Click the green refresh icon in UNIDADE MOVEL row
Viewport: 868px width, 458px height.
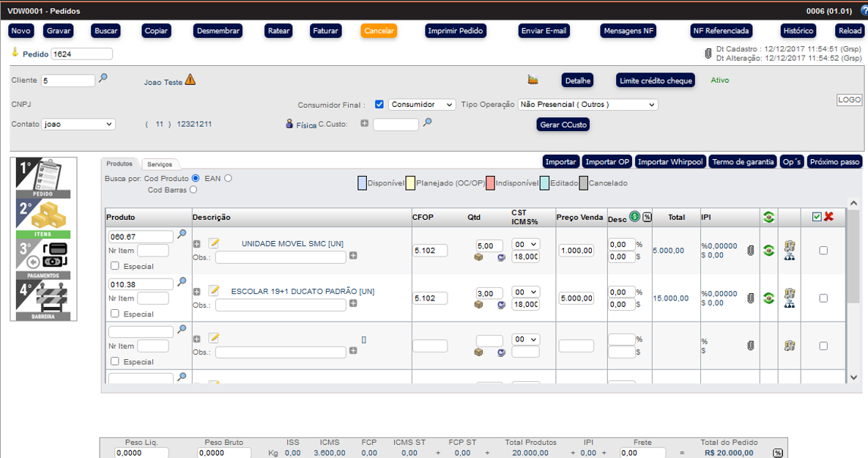coord(768,251)
